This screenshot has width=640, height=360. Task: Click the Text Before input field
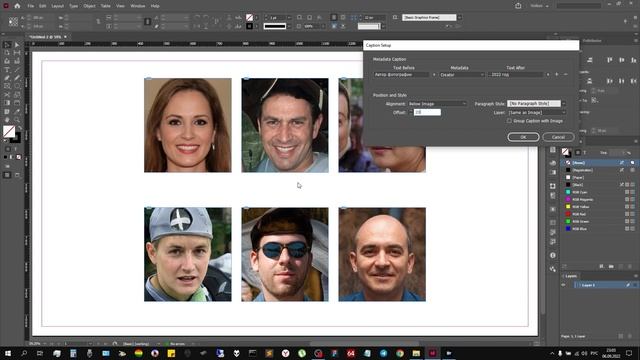pyautogui.click(x=402, y=75)
